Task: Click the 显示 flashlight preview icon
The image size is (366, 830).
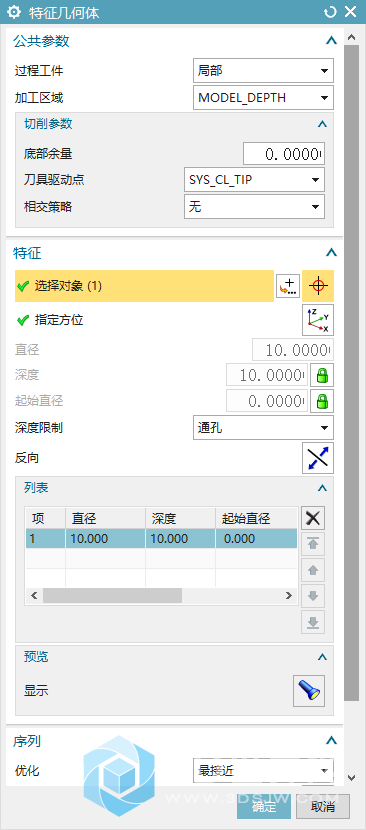Action: click(x=309, y=691)
